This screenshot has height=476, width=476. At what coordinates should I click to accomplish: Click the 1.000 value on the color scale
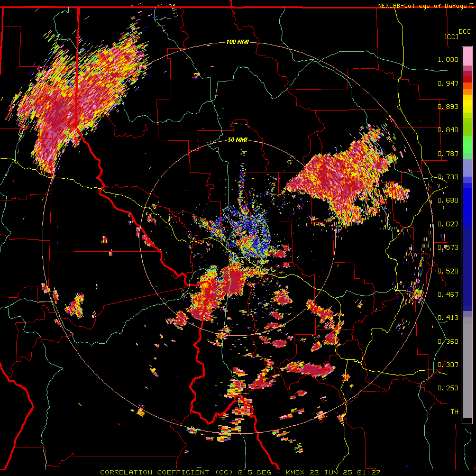click(448, 59)
